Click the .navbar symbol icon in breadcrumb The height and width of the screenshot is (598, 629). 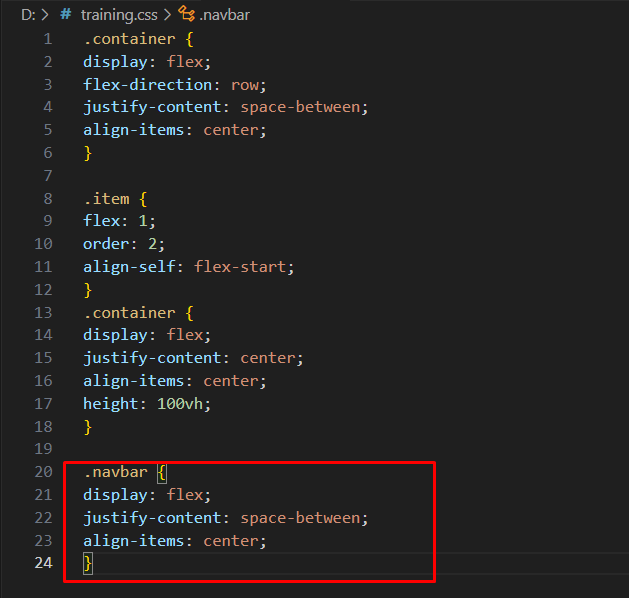(x=187, y=14)
